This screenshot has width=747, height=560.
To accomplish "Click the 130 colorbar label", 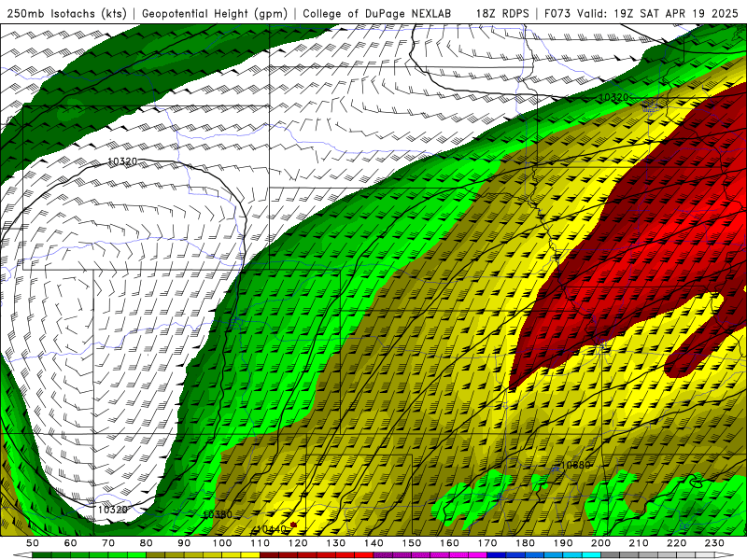I will 336,543.
